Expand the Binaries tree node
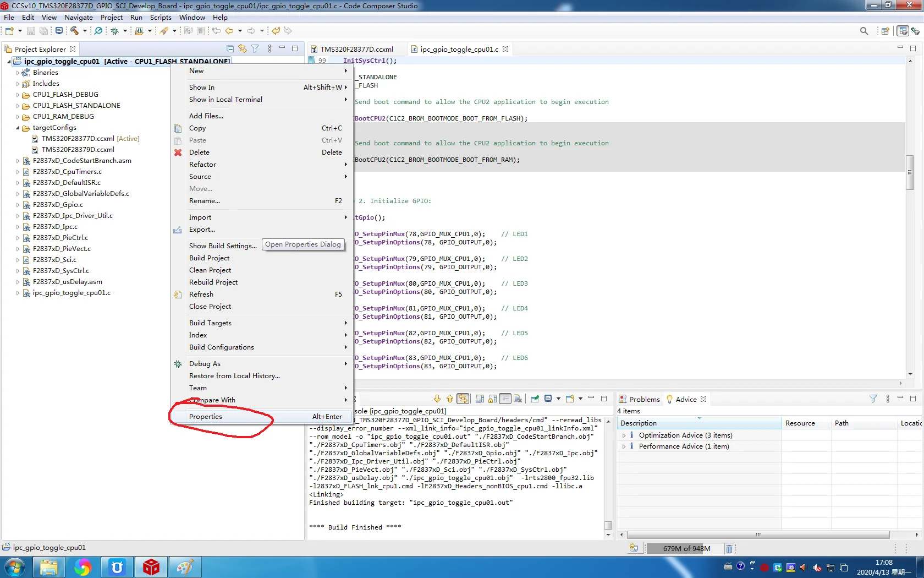The width and height of the screenshot is (924, 578). click(18, 73)
